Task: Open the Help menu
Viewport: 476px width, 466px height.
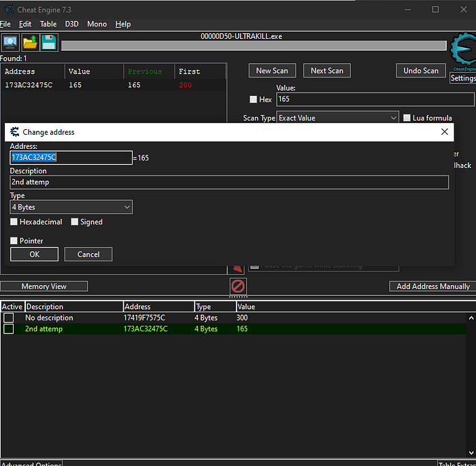Action: pos(123,24)
